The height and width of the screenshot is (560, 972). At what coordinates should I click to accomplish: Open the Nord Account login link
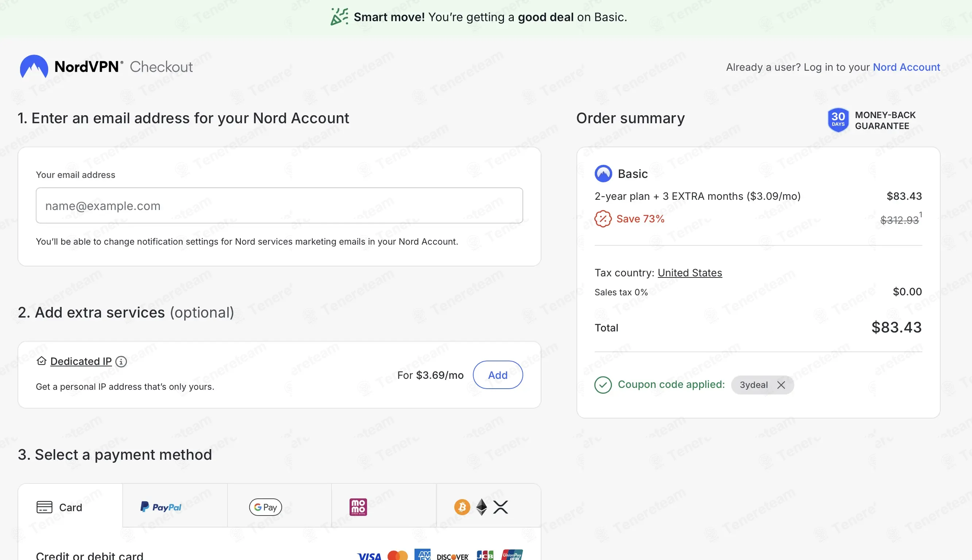(906, 67)
